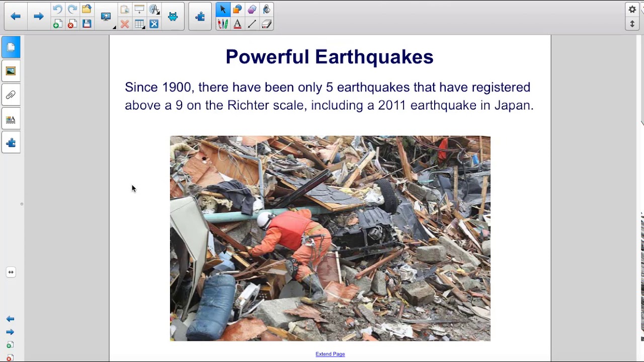This screenshot has width=644, height=362.
Task: Save the notebook file
Action: tap(87, 24)
